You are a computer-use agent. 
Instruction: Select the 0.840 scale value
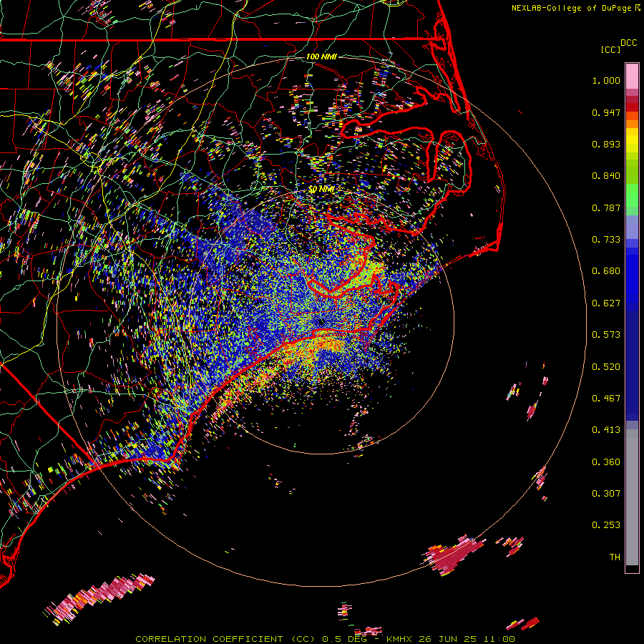(x=606, y=176)
